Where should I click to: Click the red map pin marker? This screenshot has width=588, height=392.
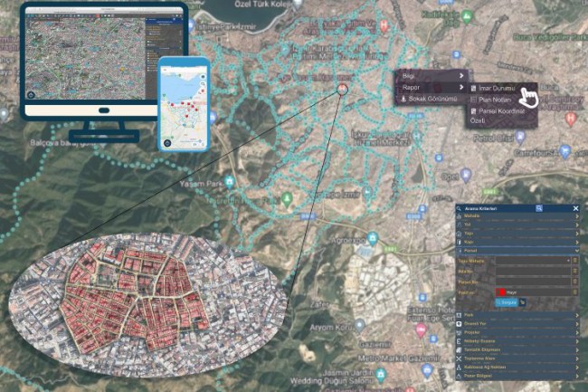[x=343, y=90]
